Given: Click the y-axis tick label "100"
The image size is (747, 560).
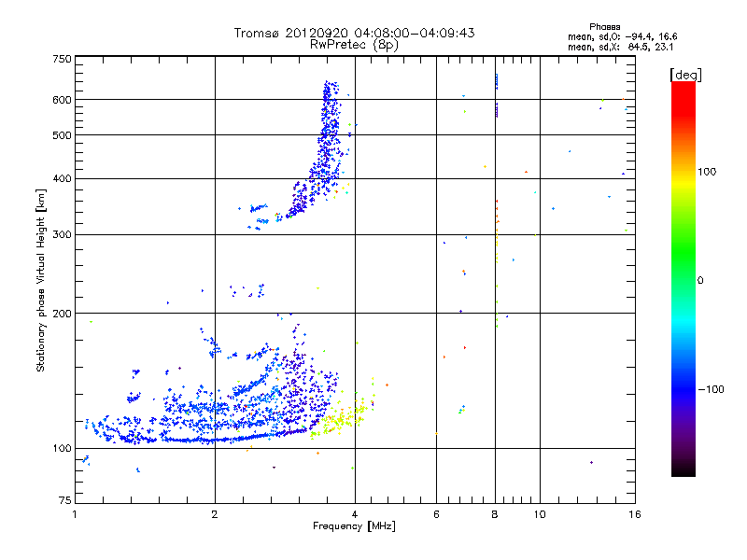Looking at the screenshot, I should click(x=62, y=448).
